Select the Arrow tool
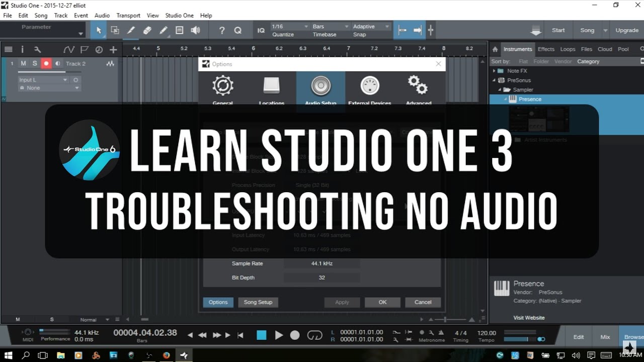Viewport: 644px width, 362px height. pos(99,30)
